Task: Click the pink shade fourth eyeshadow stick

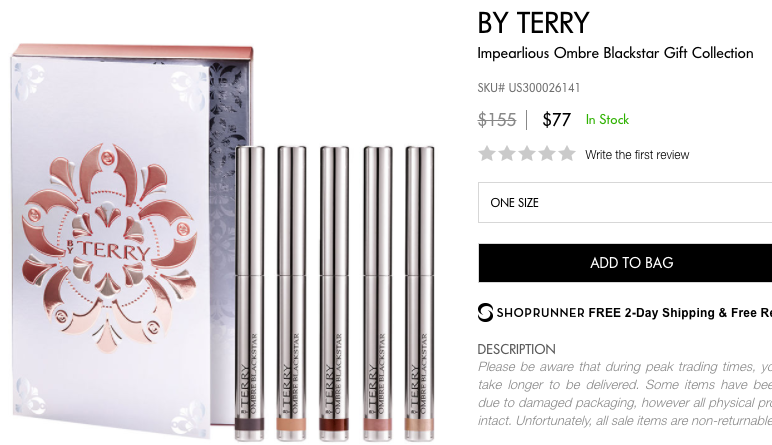Action: pyautogui.click(x=378, y=293)
